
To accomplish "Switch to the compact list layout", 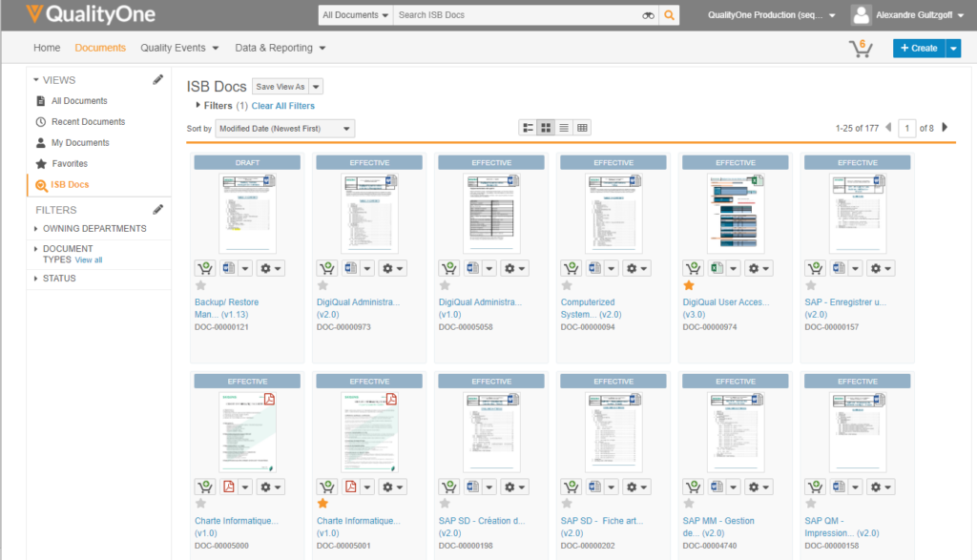I will (564, 128).
